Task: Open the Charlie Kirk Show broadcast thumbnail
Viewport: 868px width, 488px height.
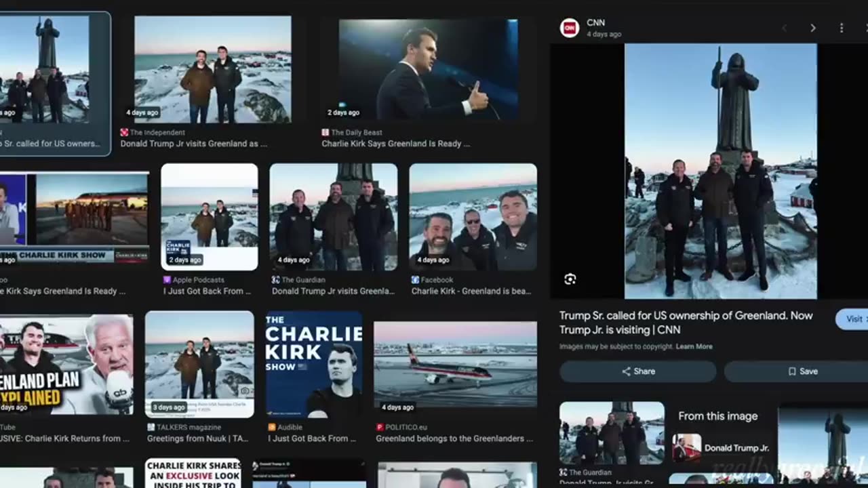Action: coord(74,218)
